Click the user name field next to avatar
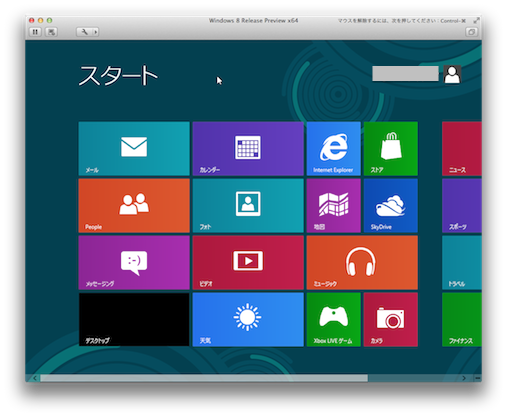 (x=405, y=73)
